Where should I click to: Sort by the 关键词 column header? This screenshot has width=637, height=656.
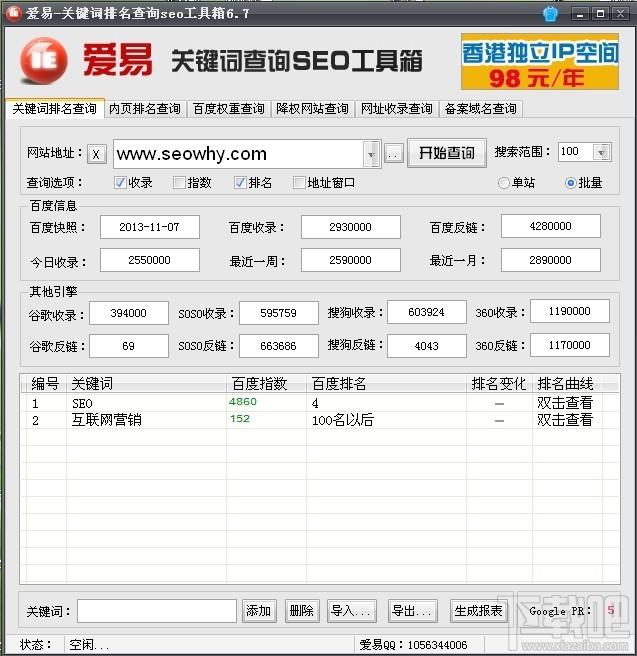click(x=146, y=384)
